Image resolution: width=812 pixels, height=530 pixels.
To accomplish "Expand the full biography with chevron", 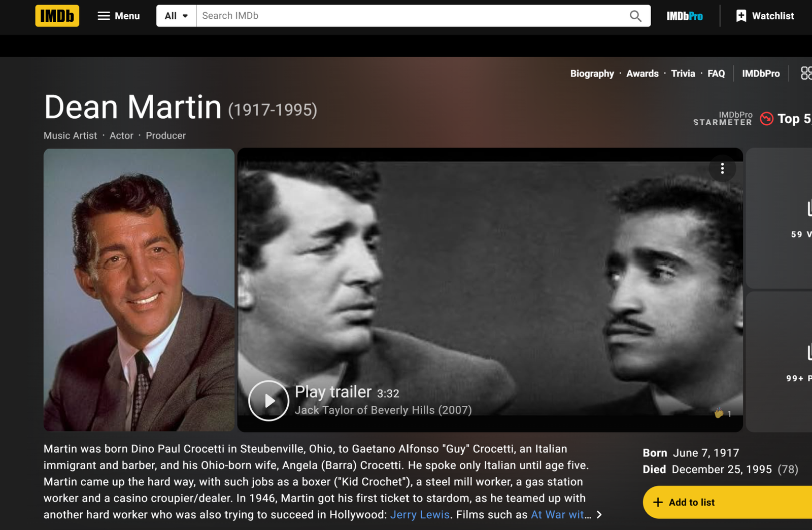I will pyautogui.click(x=599, y=515).
